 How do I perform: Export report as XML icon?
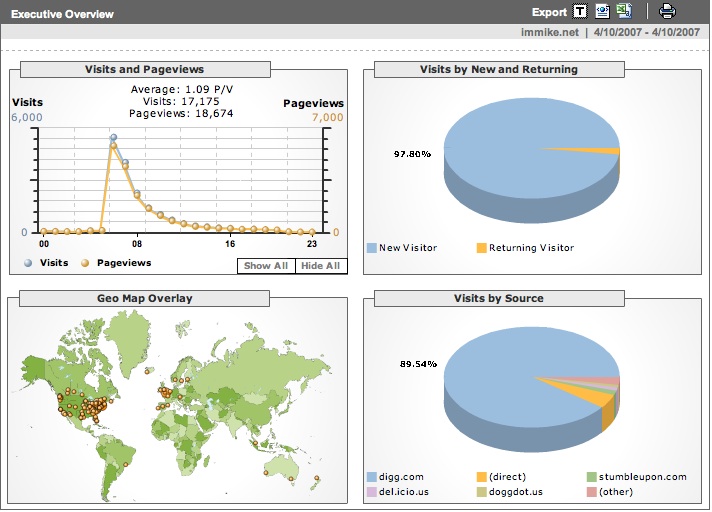click(x=602, y=11)
